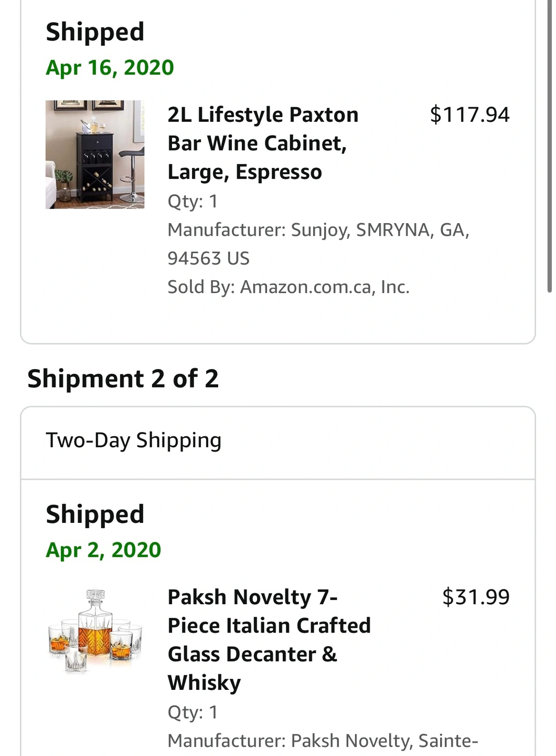Screen dimensions: 556x756
Task: Tap Shipped status above Apr 16, 2020
Action: 95,31
